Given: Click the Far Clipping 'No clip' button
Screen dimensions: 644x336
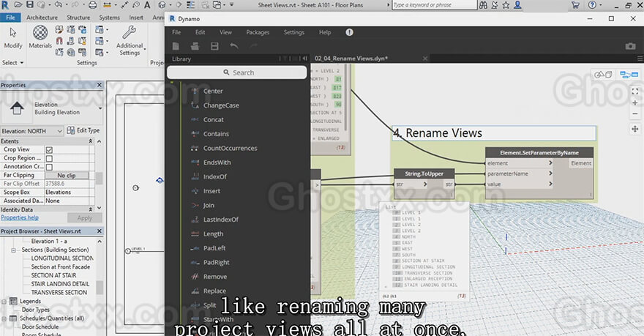Looking at the screenshot, I should point(66,176).
